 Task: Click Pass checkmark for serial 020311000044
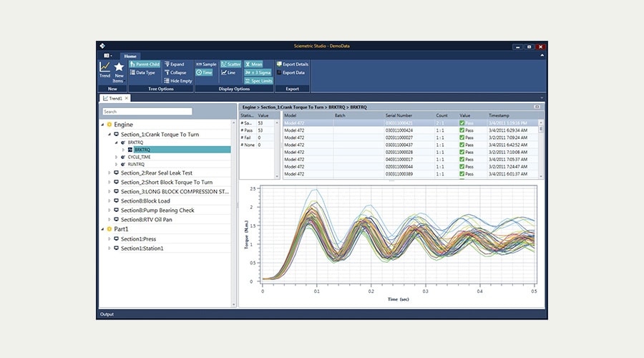(x=462, y=167)
